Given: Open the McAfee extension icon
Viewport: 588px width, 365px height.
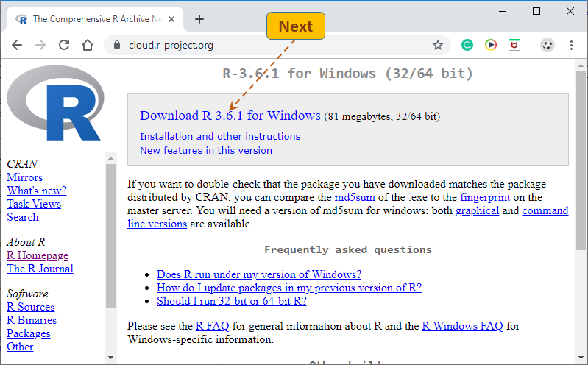Looking at the screenshot, I should tap(514, 45).
